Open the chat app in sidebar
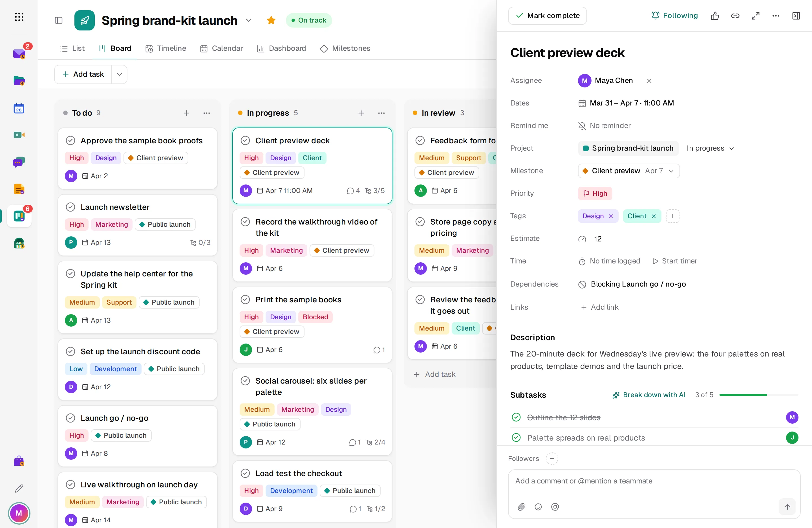The height and width of the screenshot is (528, 812). [19, 162]
